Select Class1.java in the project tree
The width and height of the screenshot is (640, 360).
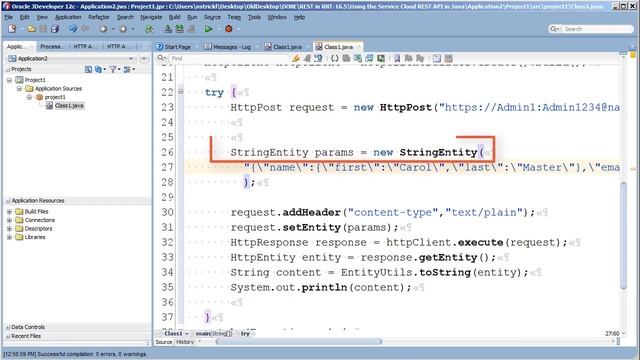coord(69,106)
